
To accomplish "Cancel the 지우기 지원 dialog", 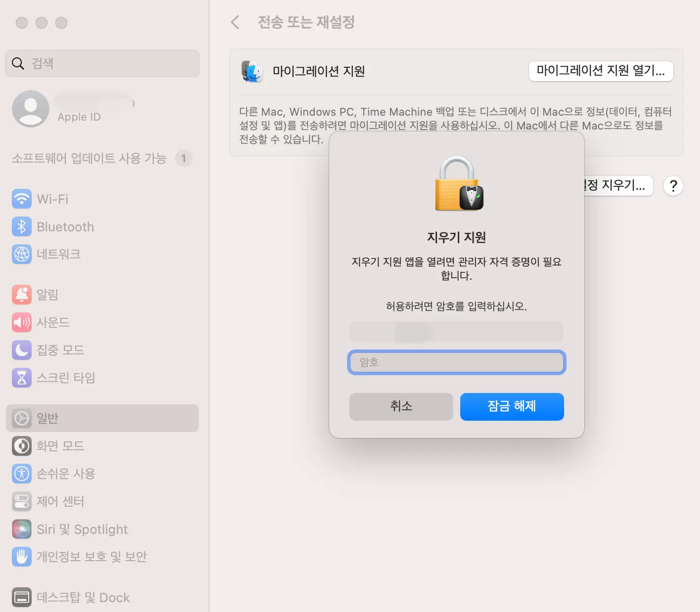I will pyautogui.click(x=401, y=406).
